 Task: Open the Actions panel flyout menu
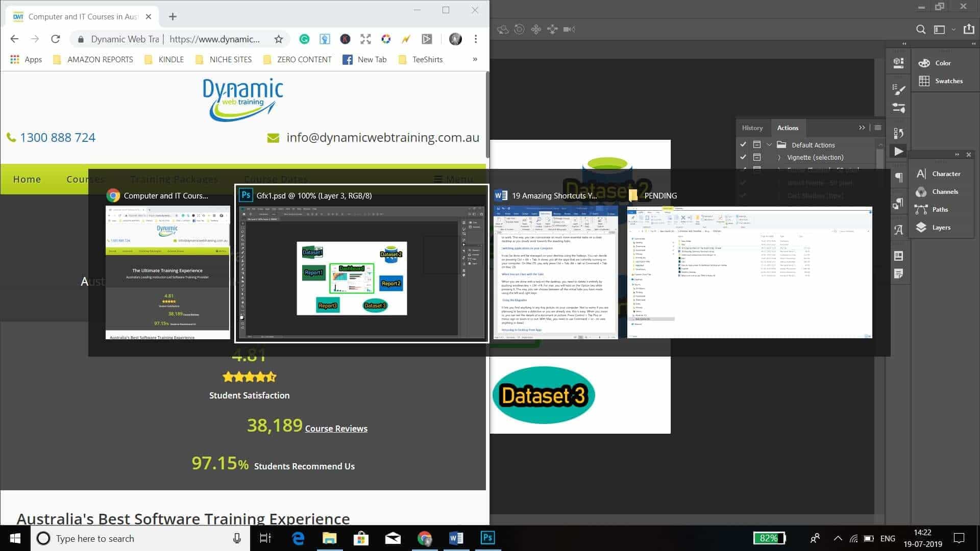(x=877, y=127)
